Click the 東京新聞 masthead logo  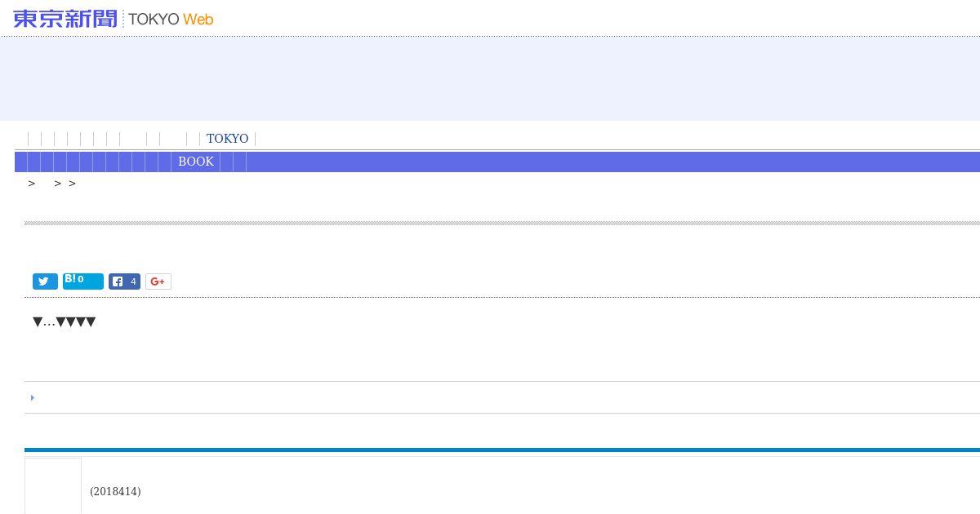(65, 19)
